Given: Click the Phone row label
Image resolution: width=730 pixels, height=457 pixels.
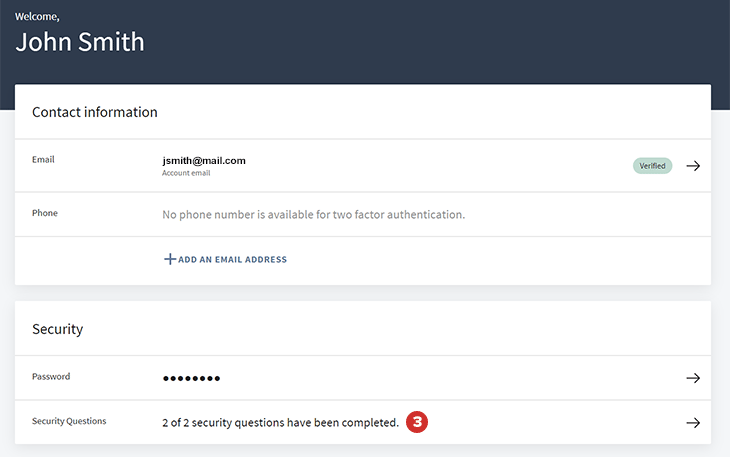Looking at the screenshot, I should (45, 213).
